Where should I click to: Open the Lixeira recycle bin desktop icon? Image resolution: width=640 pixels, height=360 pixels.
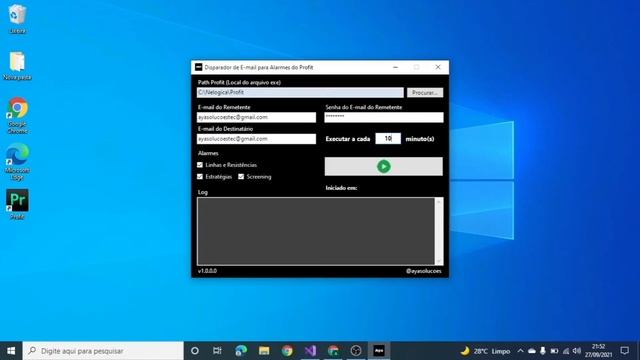(17, 19)
